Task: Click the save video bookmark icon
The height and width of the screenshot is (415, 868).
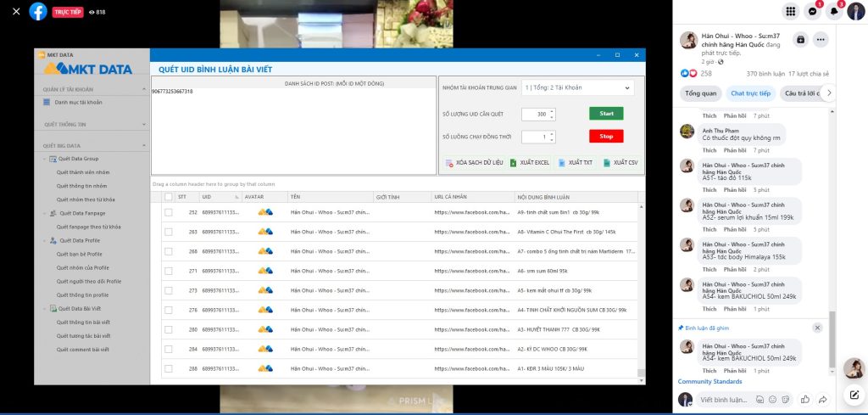Action: click(x=800, y=39)
